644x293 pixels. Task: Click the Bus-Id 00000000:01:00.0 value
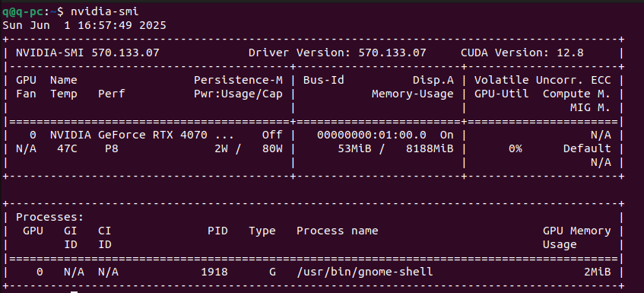[372, 135]
